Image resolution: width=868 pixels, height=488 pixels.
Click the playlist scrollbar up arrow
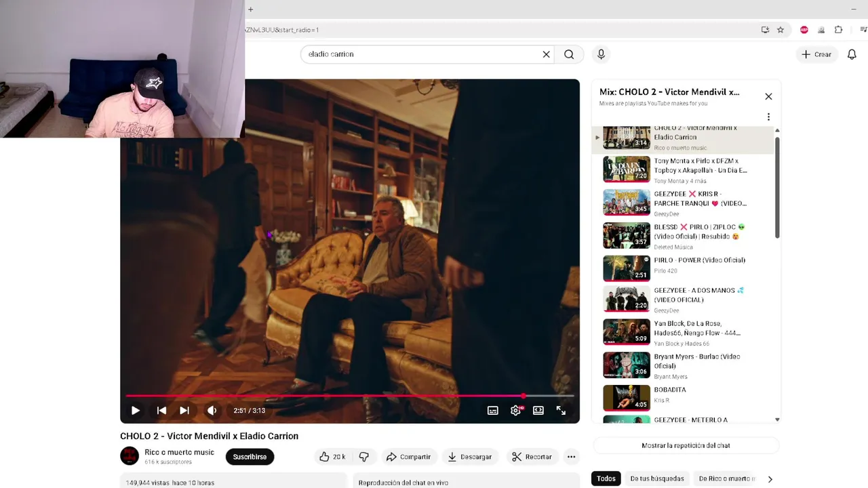777,130
